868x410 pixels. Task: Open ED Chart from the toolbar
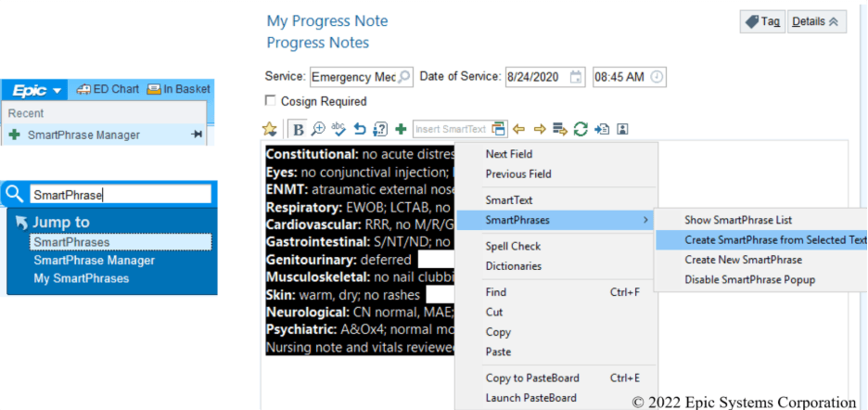point(108,89)
